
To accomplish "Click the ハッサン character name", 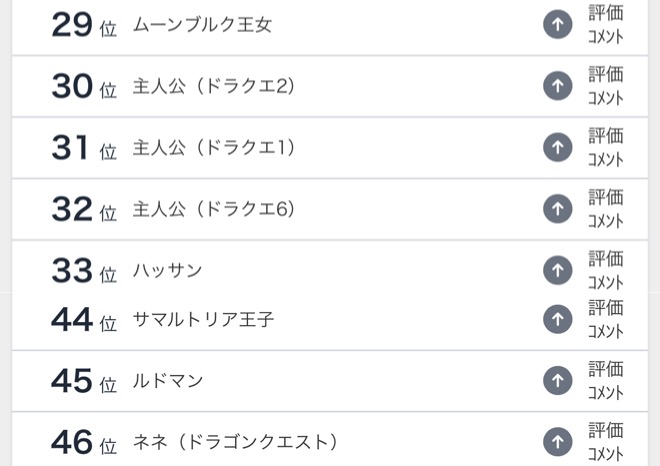I will (x=168, y=270).
